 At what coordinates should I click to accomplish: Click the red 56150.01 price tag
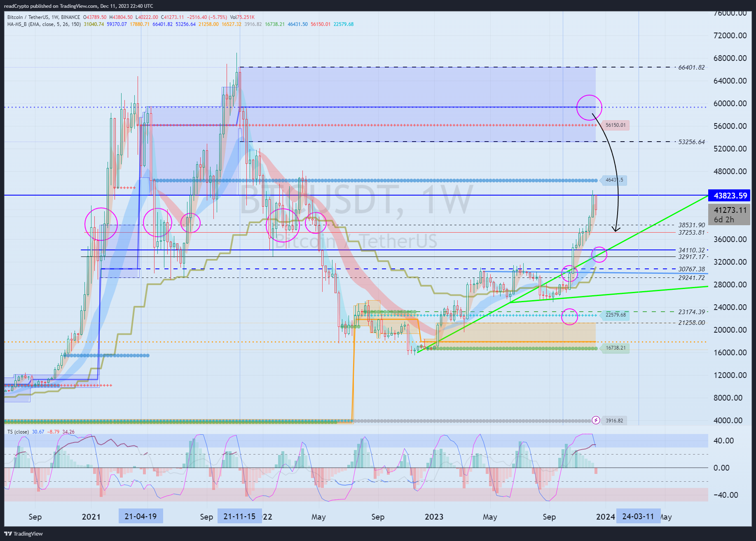pyautogui.click(x=616, y=125)
